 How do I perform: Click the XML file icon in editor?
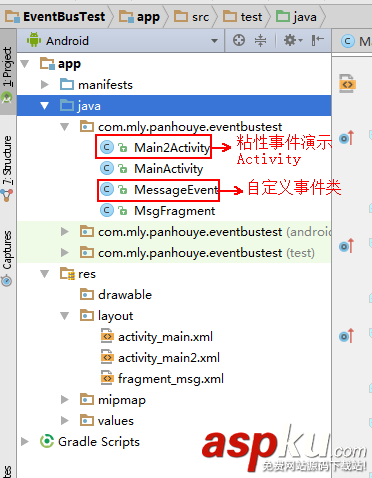[347, 84]
